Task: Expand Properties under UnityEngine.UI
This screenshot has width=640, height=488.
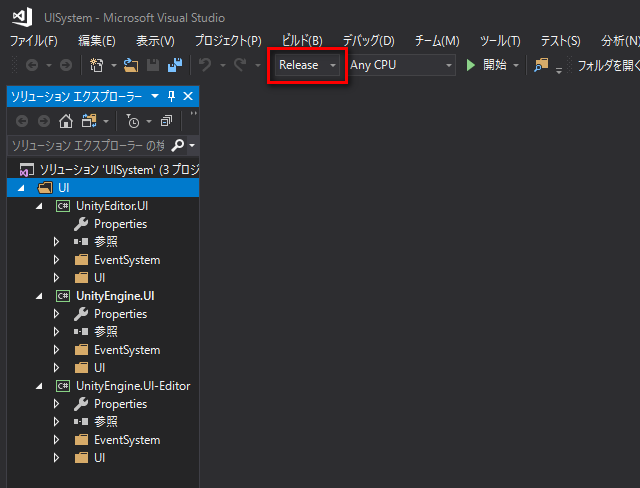Action: point(56,314)
